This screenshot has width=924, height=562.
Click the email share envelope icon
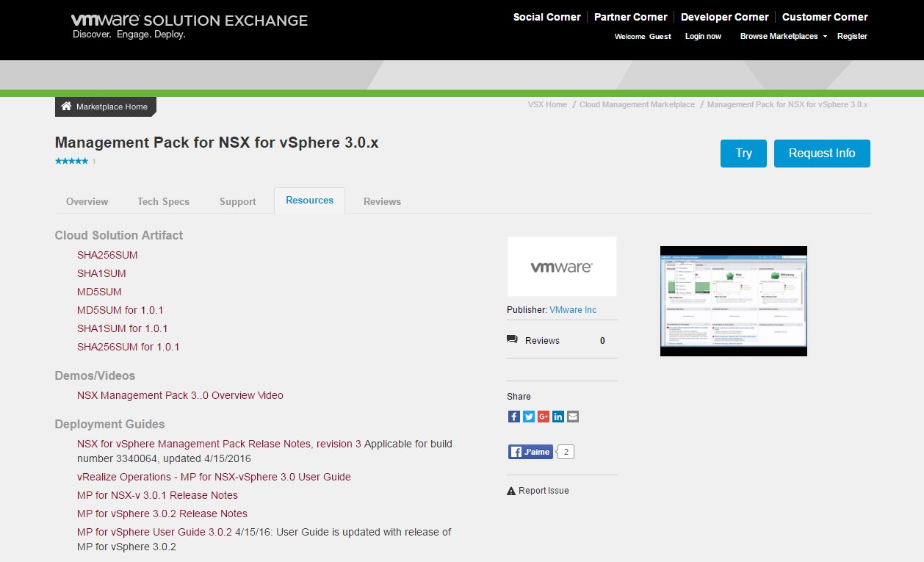coord(573,417)
